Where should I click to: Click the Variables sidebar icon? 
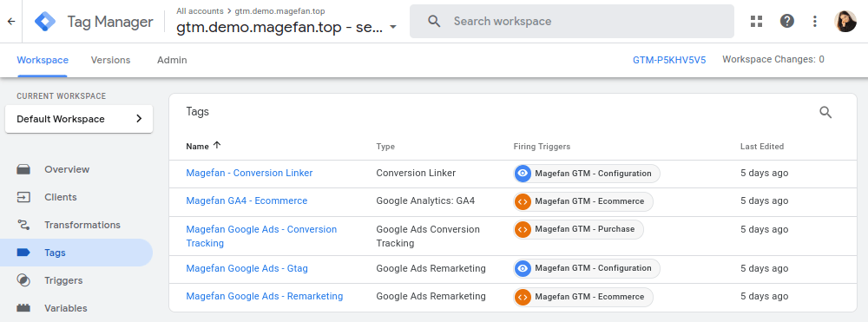pyautogui.click(x=23, y=308)
